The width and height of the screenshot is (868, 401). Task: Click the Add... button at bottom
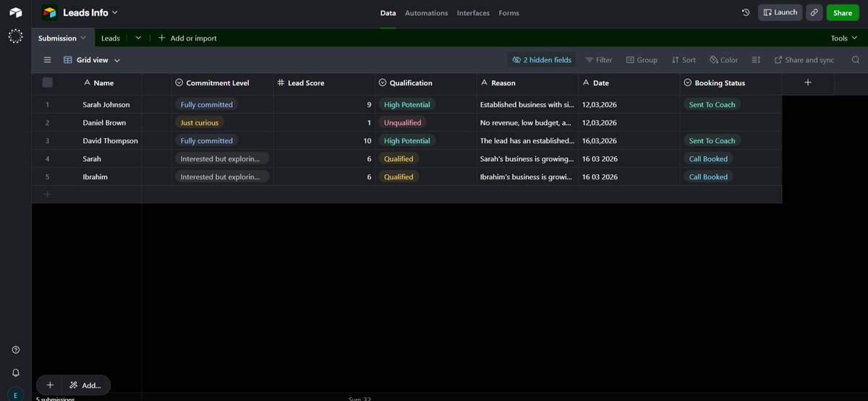click(86, 385)
